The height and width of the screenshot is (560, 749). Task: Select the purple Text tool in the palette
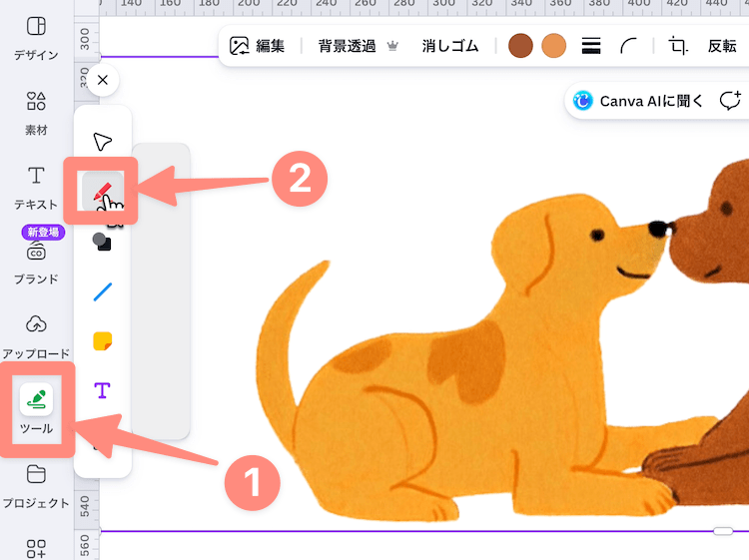tap(102, 390)
